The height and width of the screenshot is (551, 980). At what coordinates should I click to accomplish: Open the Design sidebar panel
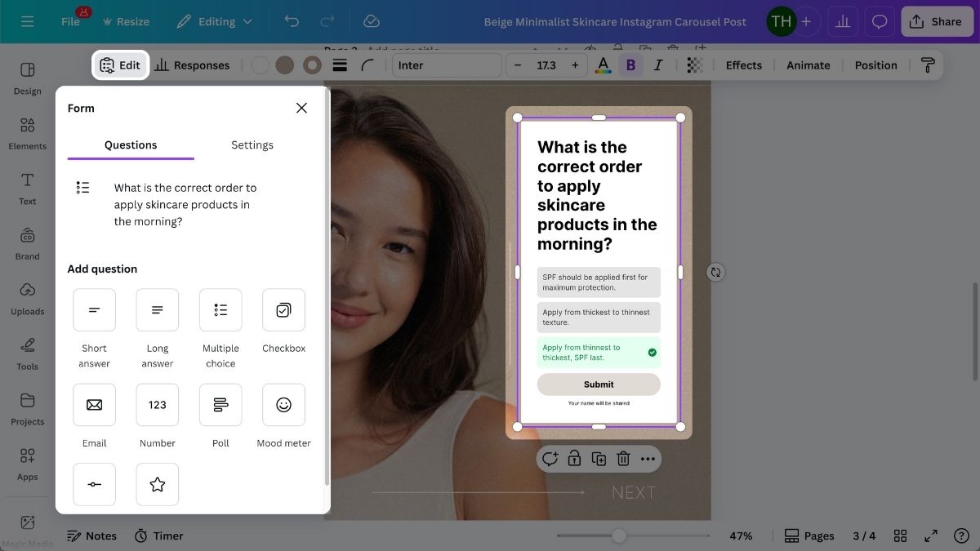coord(28,78)
